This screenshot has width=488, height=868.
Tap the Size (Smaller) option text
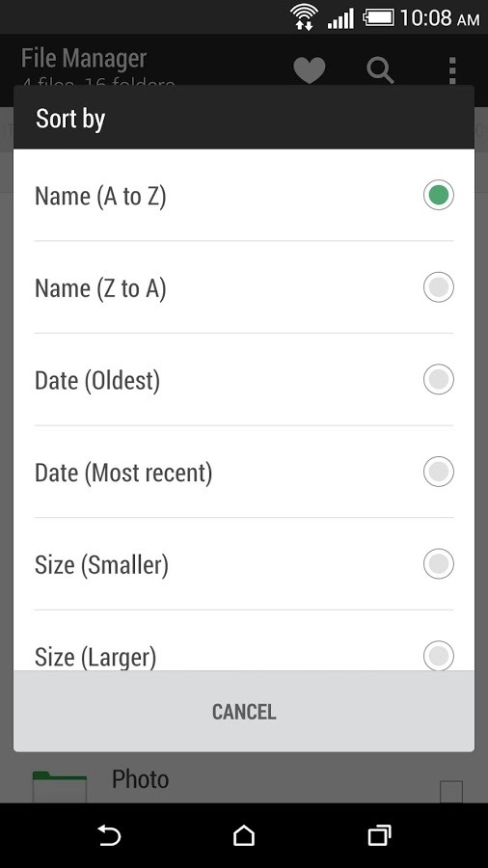[102, 565]
